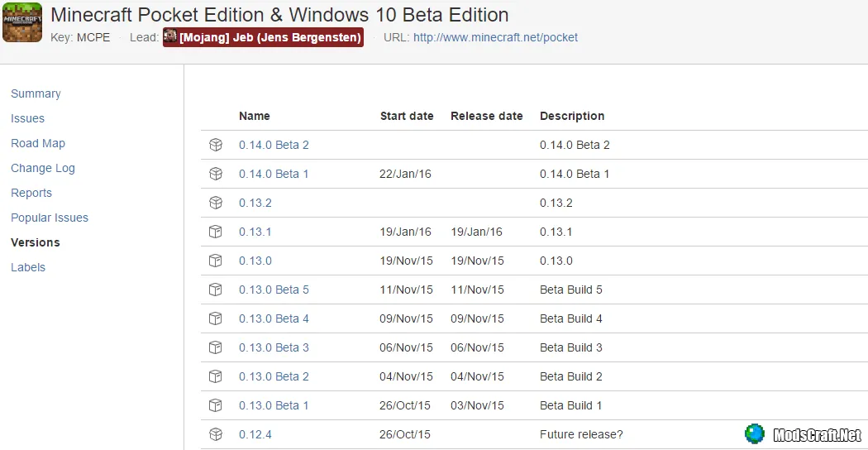Click the Jeb (Jens Bergensten) lead name
This screenshot has height=450, width=868.
[x=270, y=37]
